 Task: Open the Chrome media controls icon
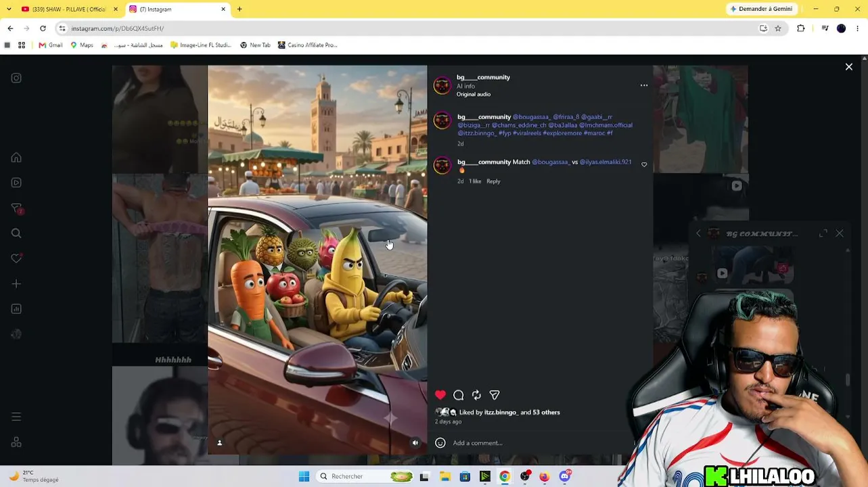825,28
